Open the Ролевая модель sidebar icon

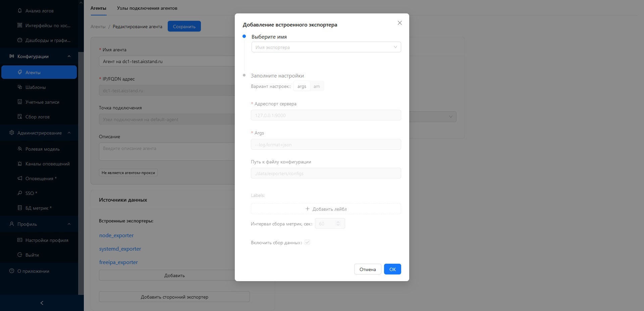tap(20, 149)
